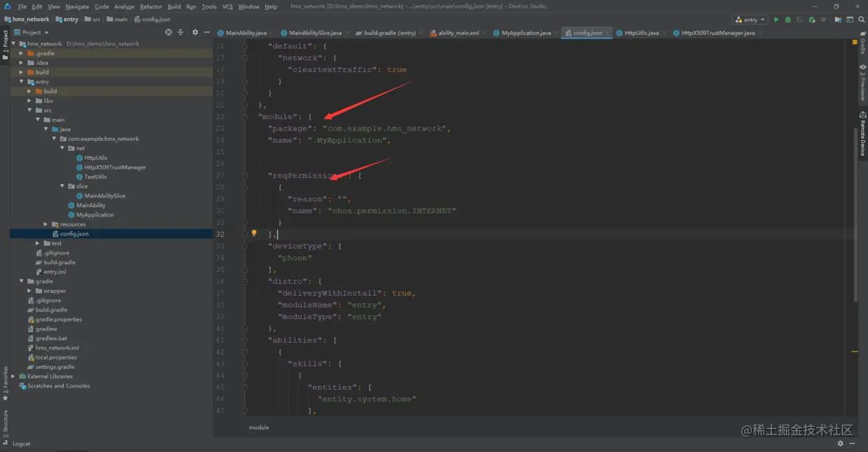868x452 pixels.
Task: Start debugging with the green bug icon
Action: coord(787,20)
